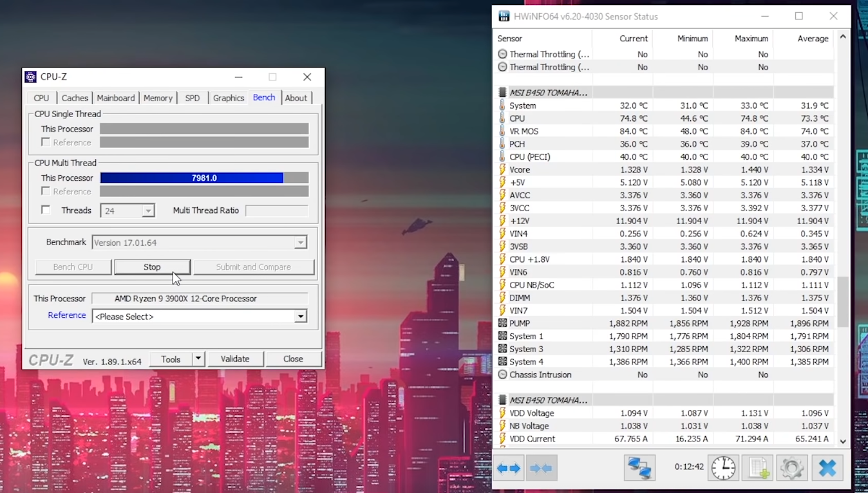Open the remote network computers icon in HWiNFO
Image resolution: width=868 pixels, height=493 pixels.
tap(639, 468)
